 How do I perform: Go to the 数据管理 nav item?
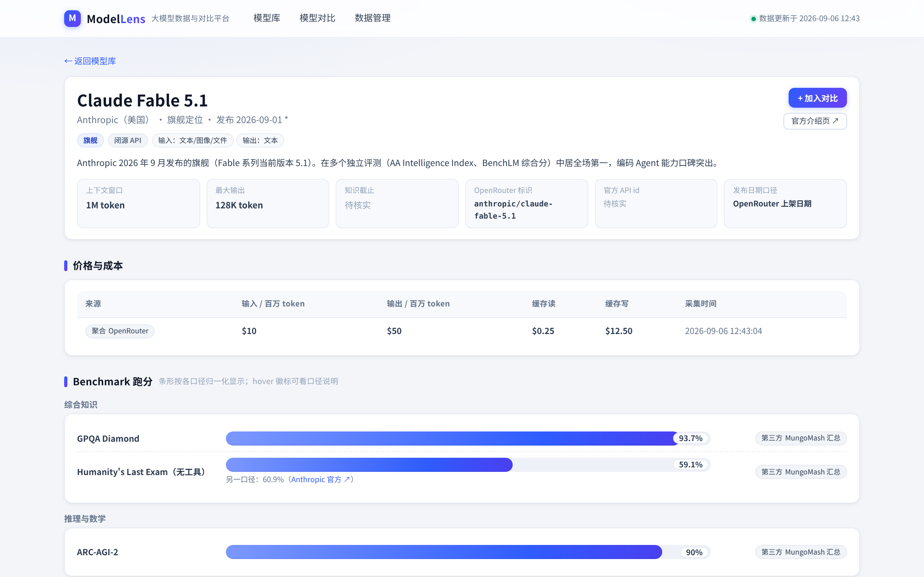[372, 18]
